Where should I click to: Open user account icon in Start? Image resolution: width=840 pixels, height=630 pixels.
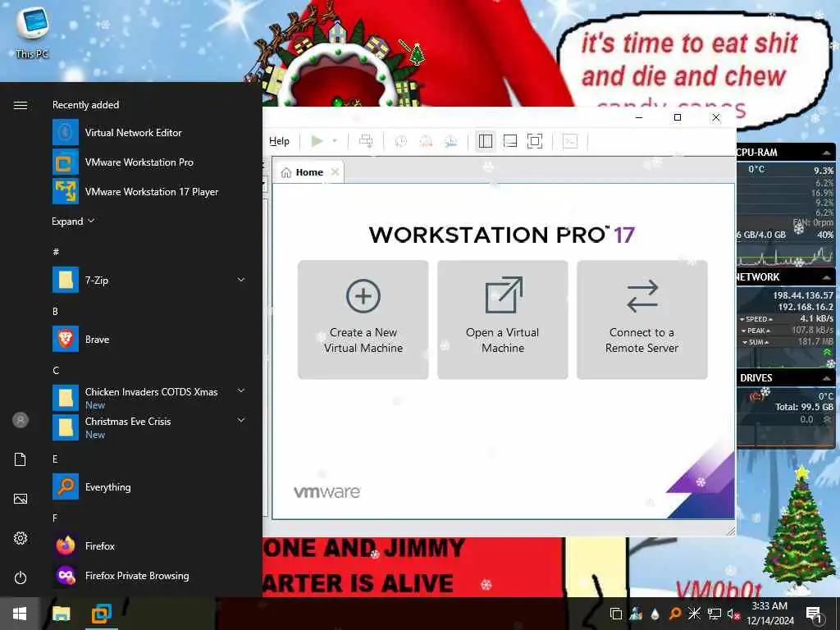[x=21, y=420]
